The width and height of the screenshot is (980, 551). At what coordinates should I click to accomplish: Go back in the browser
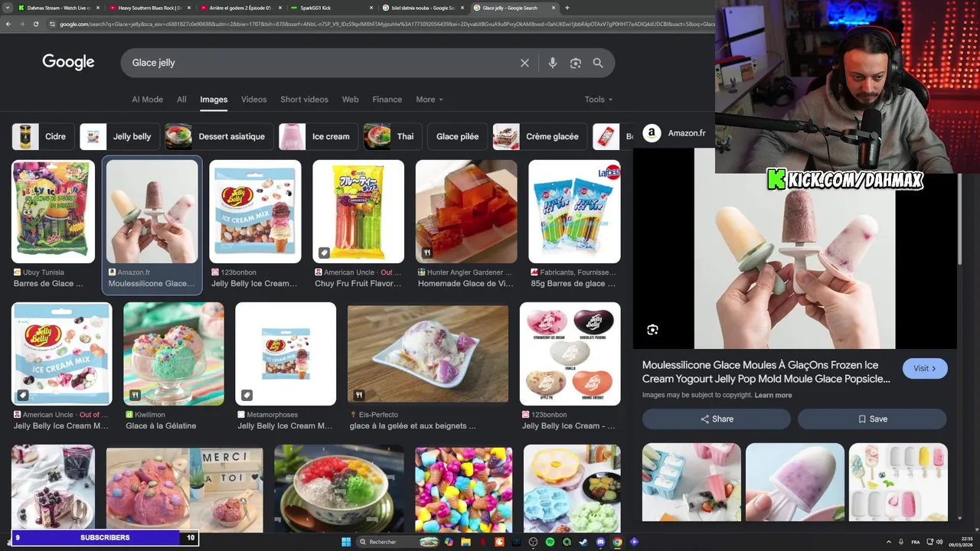pos(8,24)
